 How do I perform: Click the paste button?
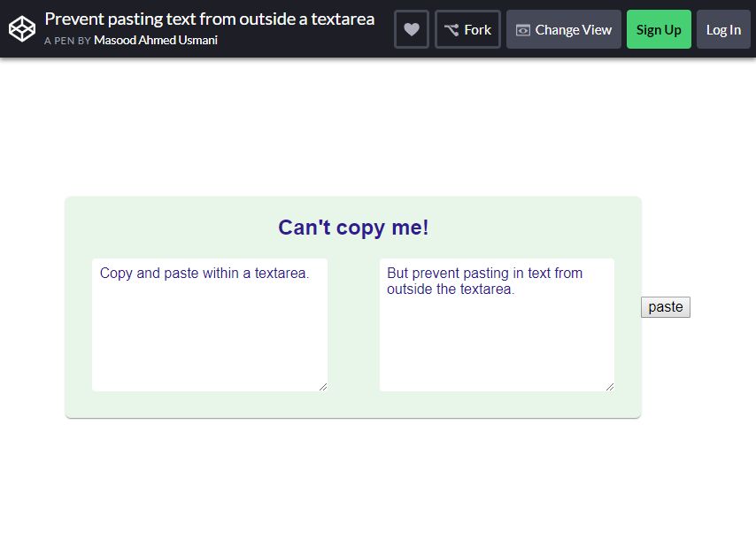click(666, 307)
